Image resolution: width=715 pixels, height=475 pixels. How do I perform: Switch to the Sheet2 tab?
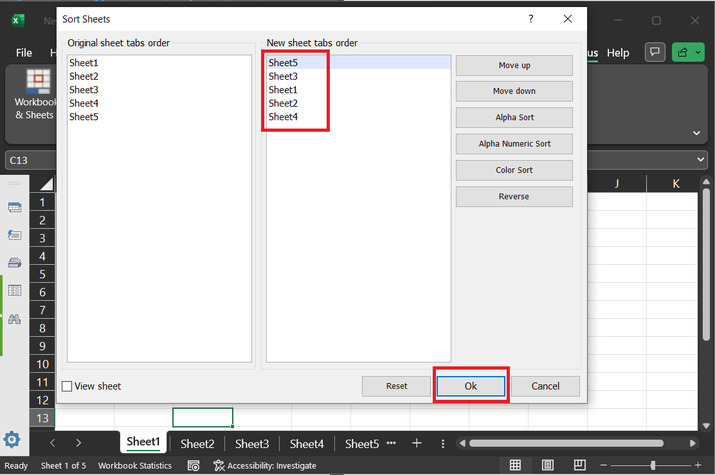197,444
